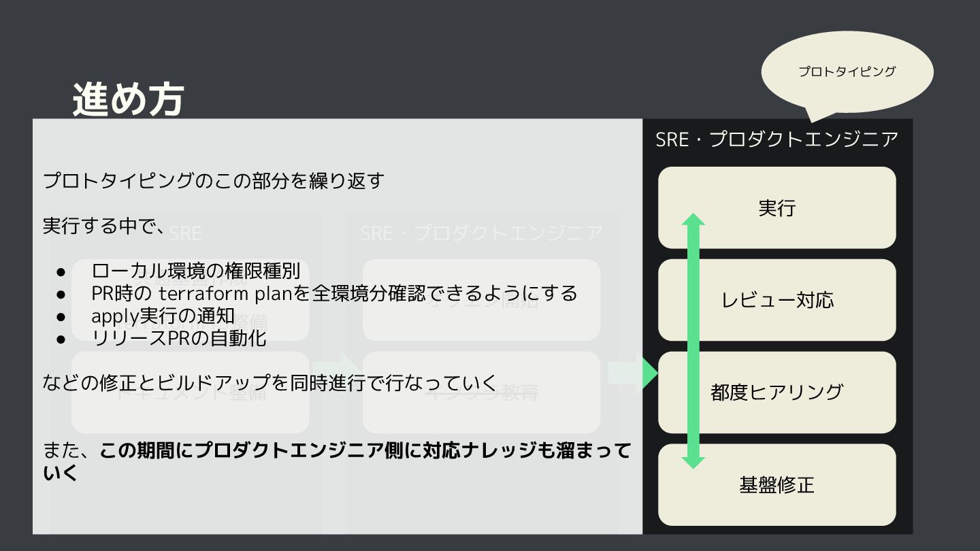Screen dimensions: 980x551
Task: Select the 実行 box
Action: coord(777,207)
